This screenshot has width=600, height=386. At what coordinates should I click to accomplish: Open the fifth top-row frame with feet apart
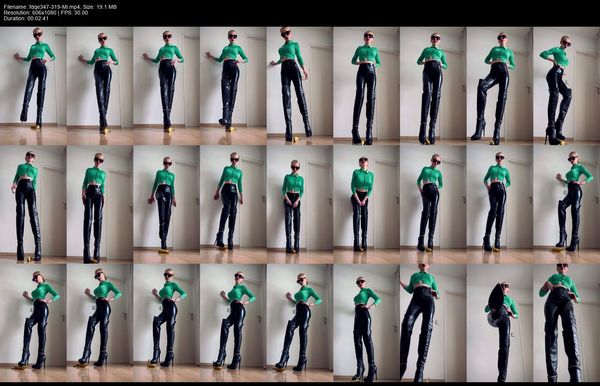pyautogui.click(x=300, y=86)
